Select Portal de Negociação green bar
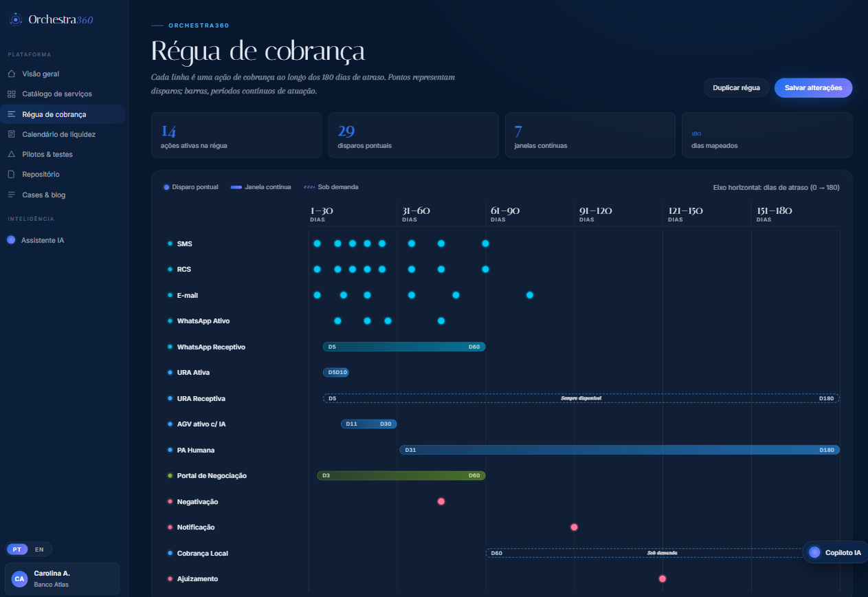 click(x=401, y=475)
